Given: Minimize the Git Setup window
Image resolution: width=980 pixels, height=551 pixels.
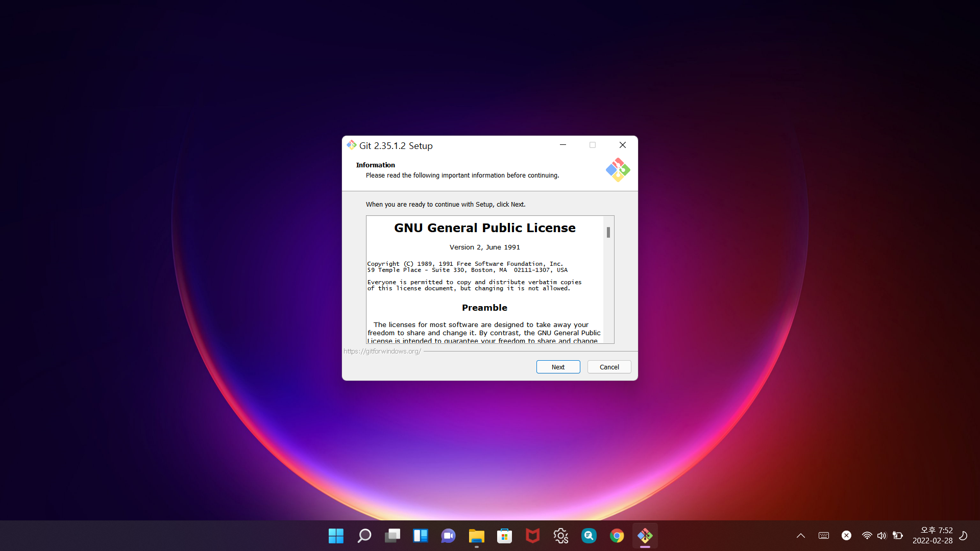Looking at the screenshot, I should (562, 145).
